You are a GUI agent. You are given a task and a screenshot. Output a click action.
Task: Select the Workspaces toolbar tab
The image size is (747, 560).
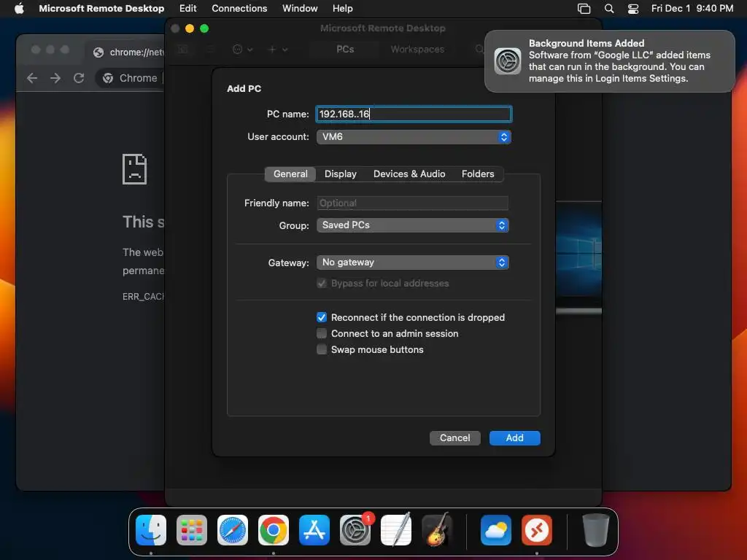pos(417,49)
